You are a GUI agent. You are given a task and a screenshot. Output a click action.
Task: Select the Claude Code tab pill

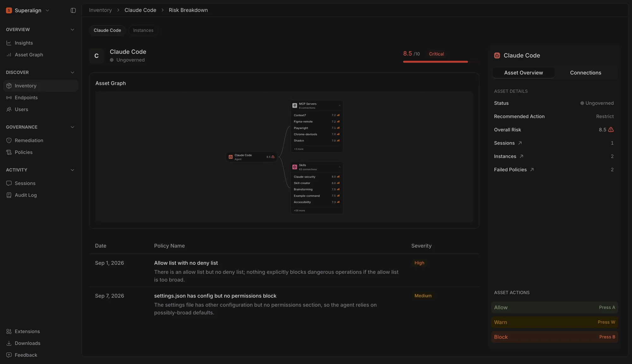(107, 30)
